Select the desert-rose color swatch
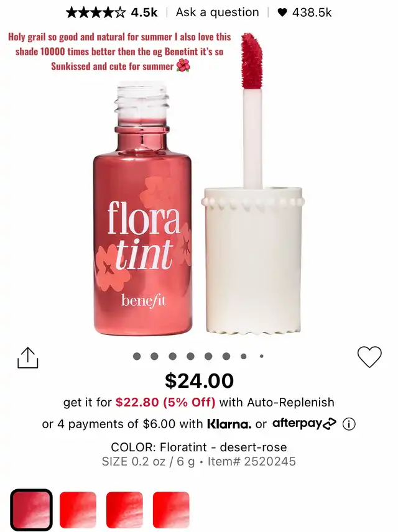Image resolution: width=398 pixels, height=532 pixels. coord(31,510)
